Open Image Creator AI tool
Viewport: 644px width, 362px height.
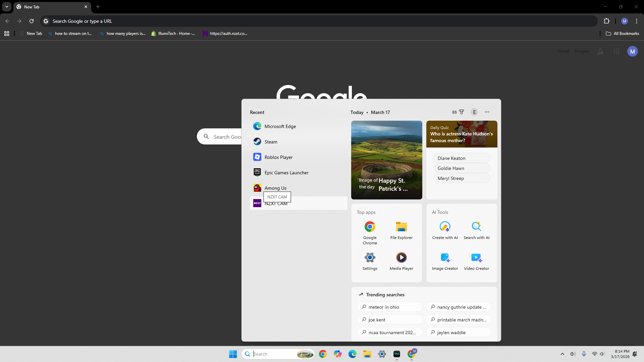click(445, 261)
